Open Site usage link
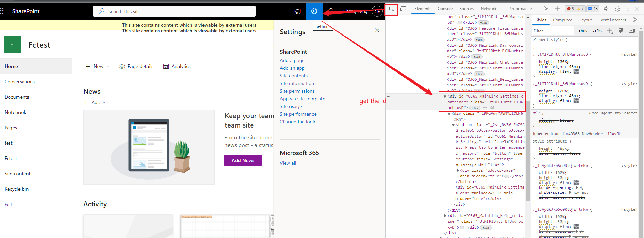The width and height of the screenshot is (644, 238). [x=291, y=106]
